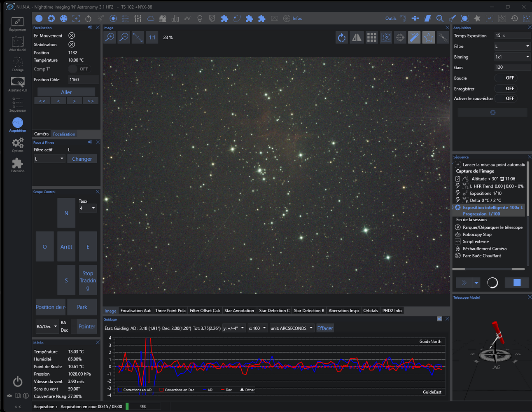Click the Position Cible input field
The height and width of the screenshot is (412, 532).
(83, 80)
